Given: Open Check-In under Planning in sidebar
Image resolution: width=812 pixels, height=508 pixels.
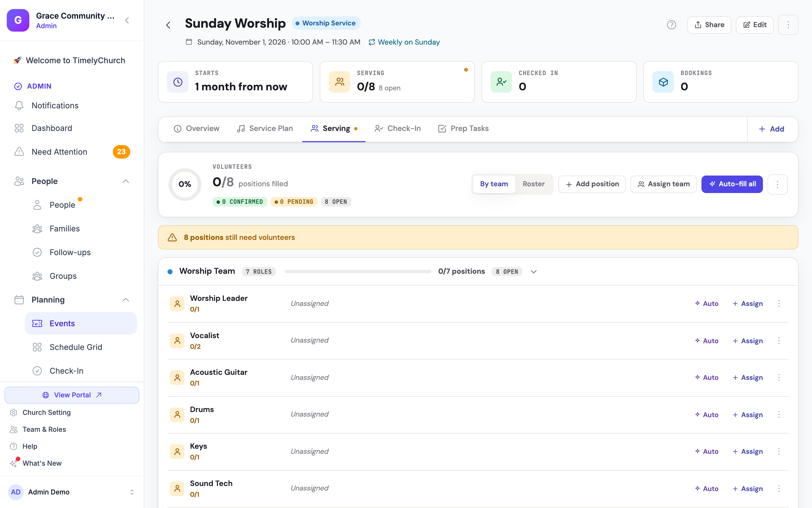Looking at the screenshot, I should tap(81, 371).
